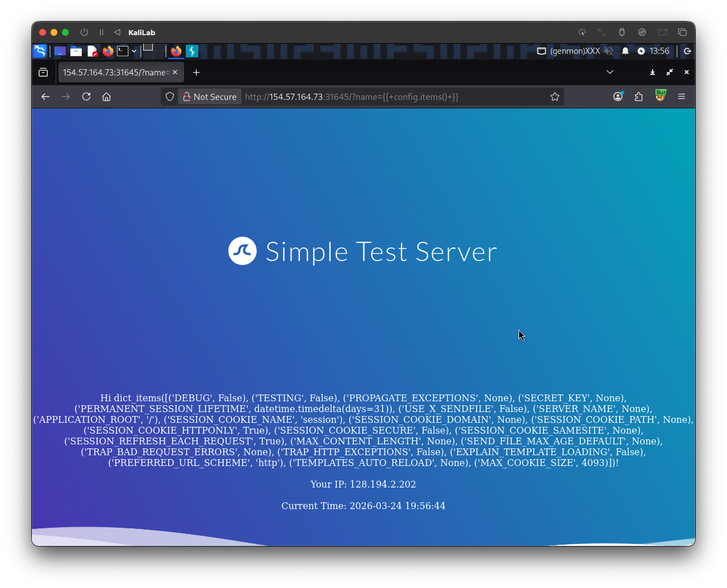
Task: Select the 154.57.164.73:31645 tab
Action: [116, 72]
